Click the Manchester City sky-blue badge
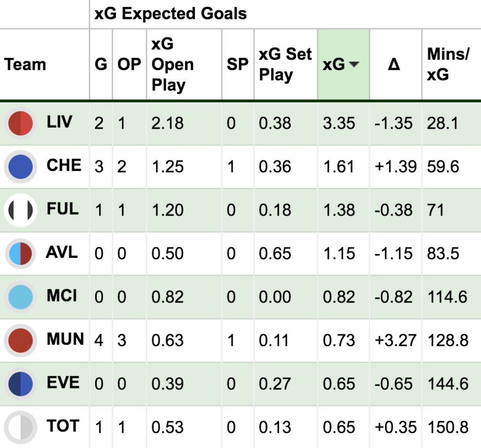The image size is (481, 448). click(x=20, y=297)
